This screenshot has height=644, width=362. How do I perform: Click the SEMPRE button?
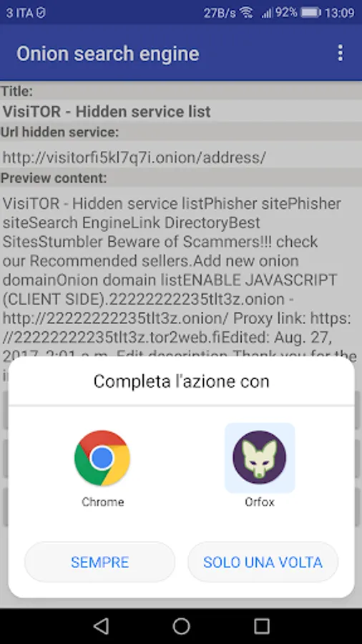(x=99, y=562)
